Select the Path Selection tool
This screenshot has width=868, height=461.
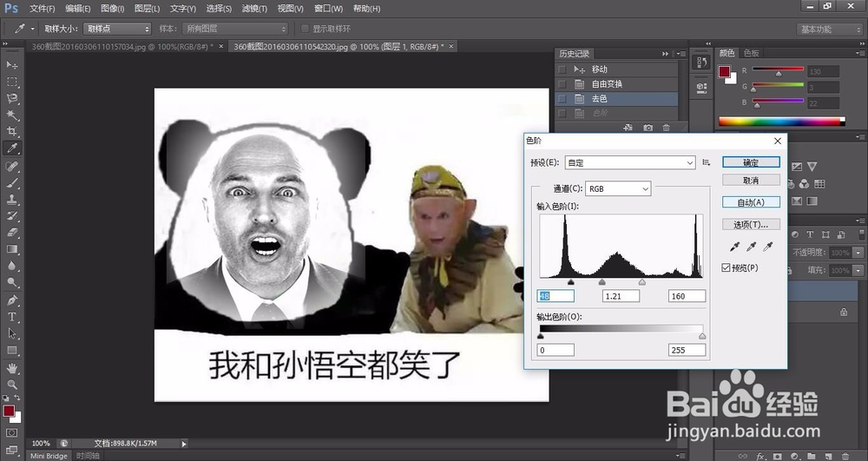[x=11, y=333]
